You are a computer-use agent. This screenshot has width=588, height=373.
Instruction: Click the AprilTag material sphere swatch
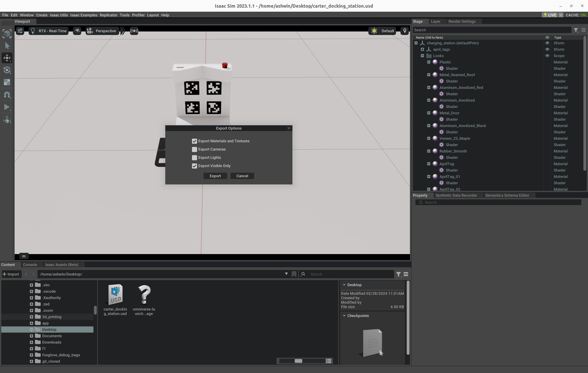pyautogui.click(x=435, y=164)
